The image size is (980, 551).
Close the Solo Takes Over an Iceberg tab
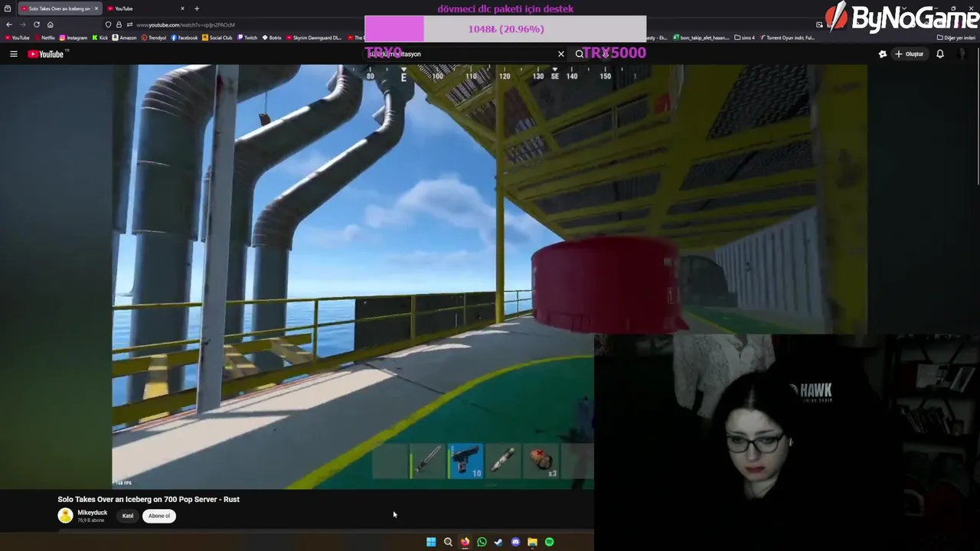[x=96, y=8]
